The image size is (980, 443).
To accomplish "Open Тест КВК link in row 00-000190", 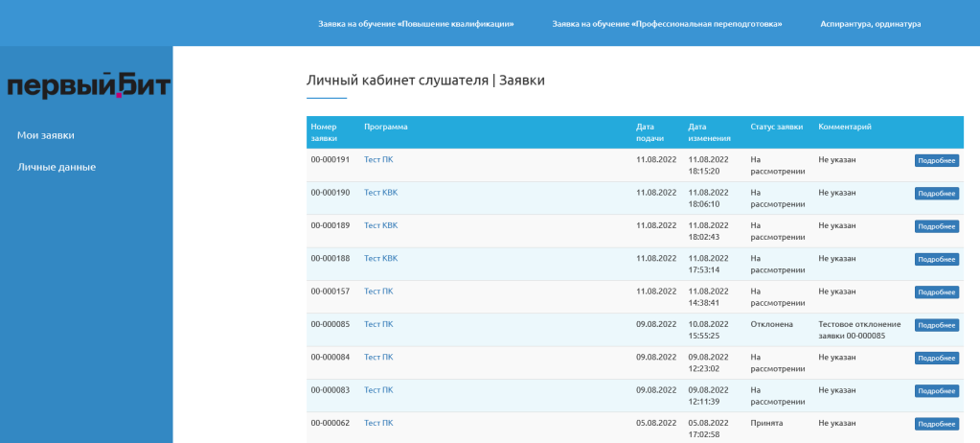I will [x=380, y=192].
